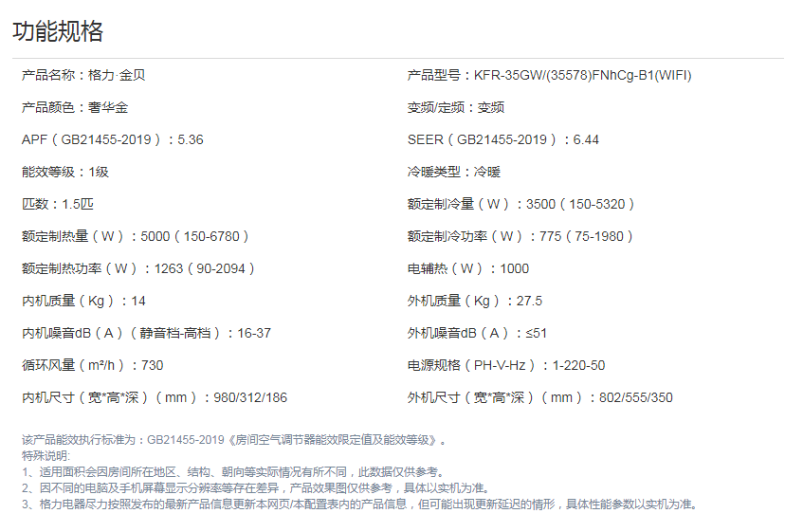Screen dimensions: 785x532
Task: Click the 变频/定频 row
Action: [455, 107]
